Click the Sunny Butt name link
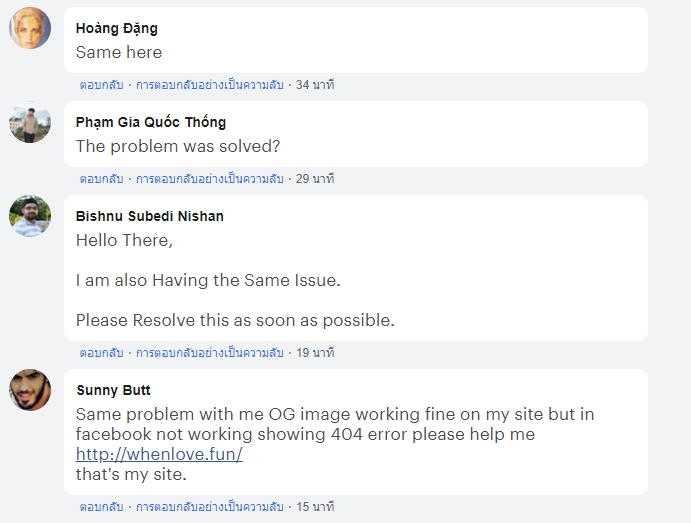 [114, 390]
